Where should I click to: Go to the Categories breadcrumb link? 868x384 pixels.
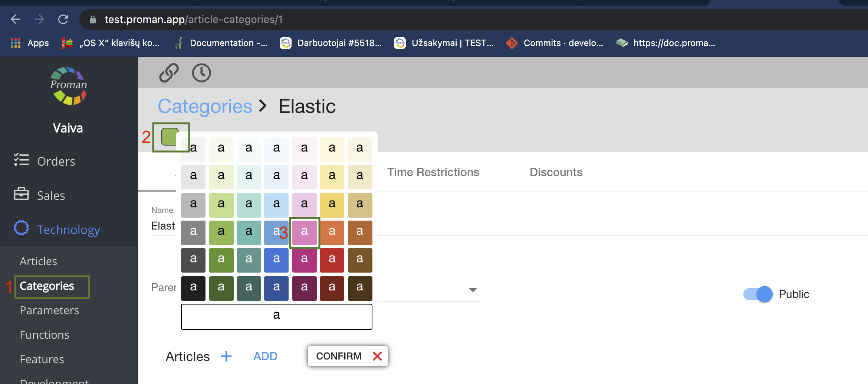(x=205, y=107)
